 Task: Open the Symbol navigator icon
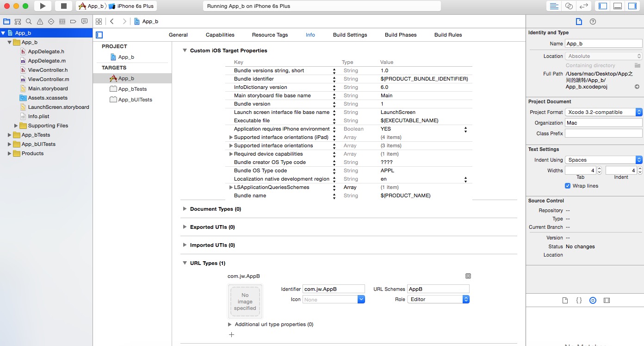[x=18, y=21]
